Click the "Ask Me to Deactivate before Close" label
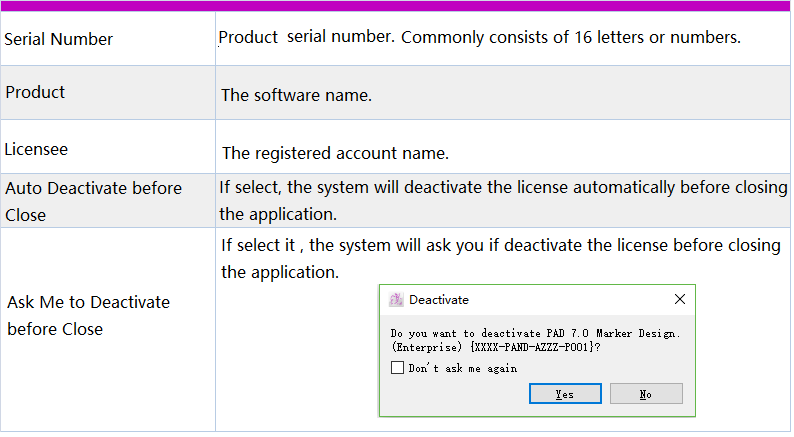Screen dimensions: 794x437 (x=88, y=315)
